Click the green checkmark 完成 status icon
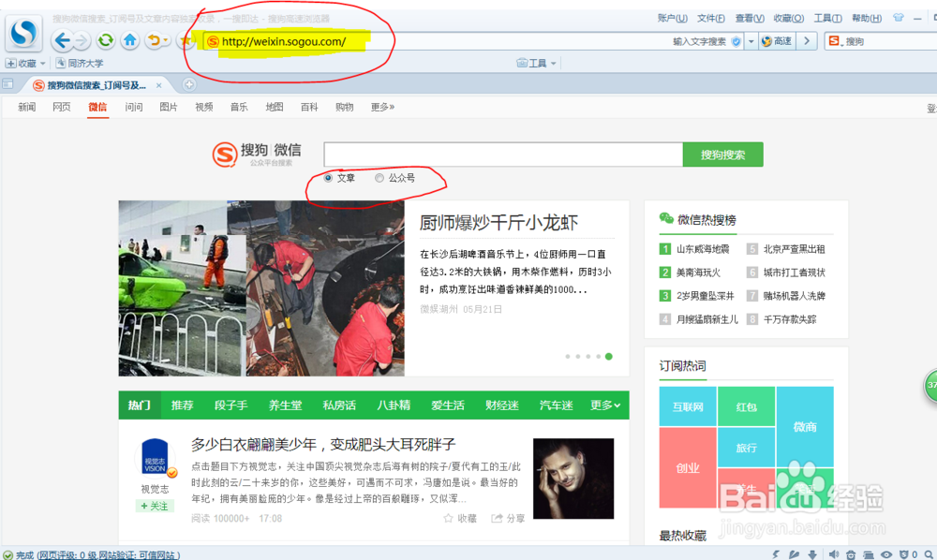This screenshot has height=560, width=937. pos(7,555)
